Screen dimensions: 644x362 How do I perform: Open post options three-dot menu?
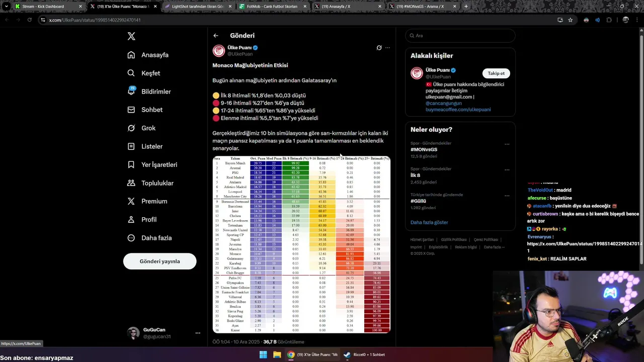(x=387, y=48)
